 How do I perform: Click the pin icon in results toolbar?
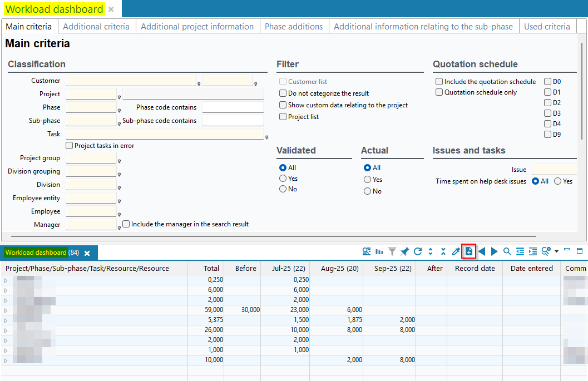click(x=405, y=252)
